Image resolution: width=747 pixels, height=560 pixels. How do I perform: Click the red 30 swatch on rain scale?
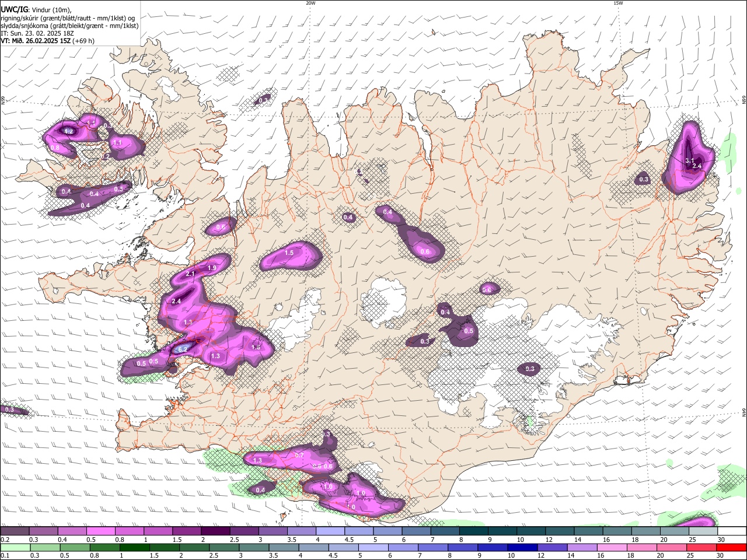(732, 548)
